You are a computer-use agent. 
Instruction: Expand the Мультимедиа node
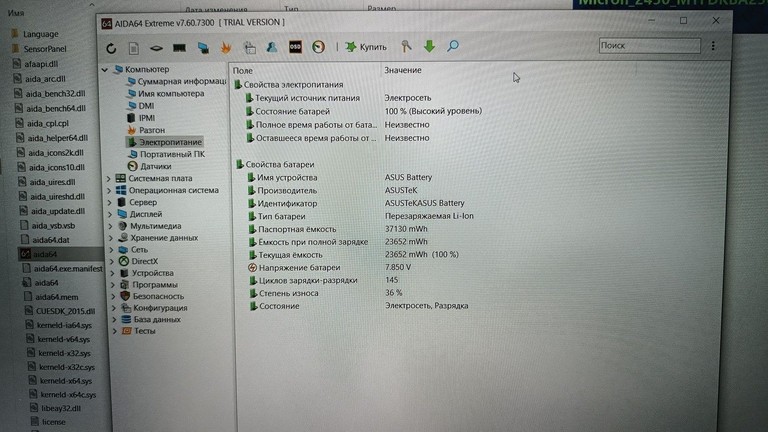[111, 226]
